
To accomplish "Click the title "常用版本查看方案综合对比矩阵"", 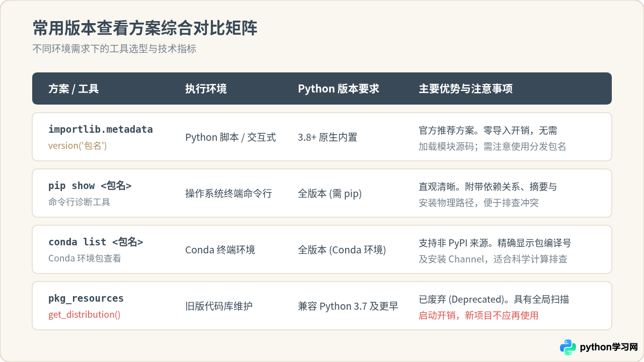I will (x=145, y=28).
